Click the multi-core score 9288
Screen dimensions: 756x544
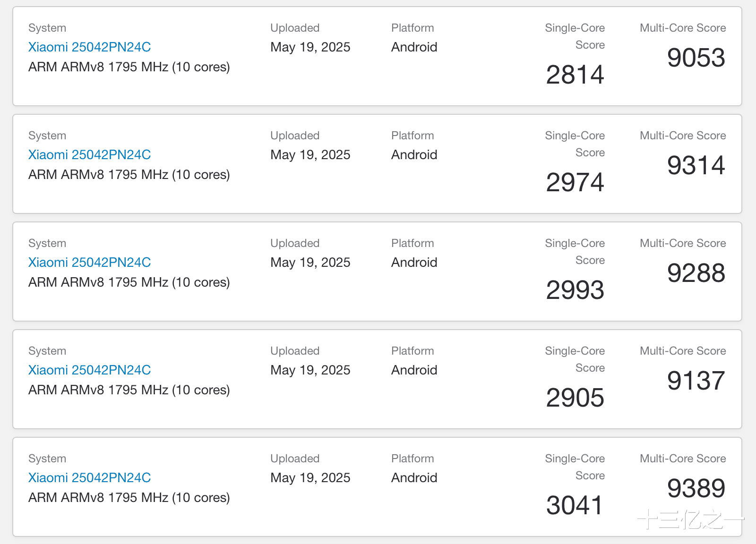(696, 273)
